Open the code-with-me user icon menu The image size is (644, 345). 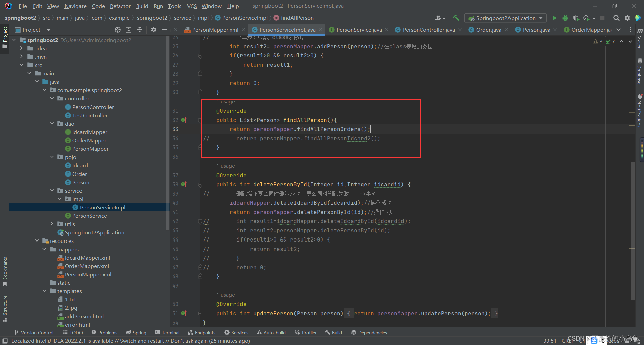(440, 18)
